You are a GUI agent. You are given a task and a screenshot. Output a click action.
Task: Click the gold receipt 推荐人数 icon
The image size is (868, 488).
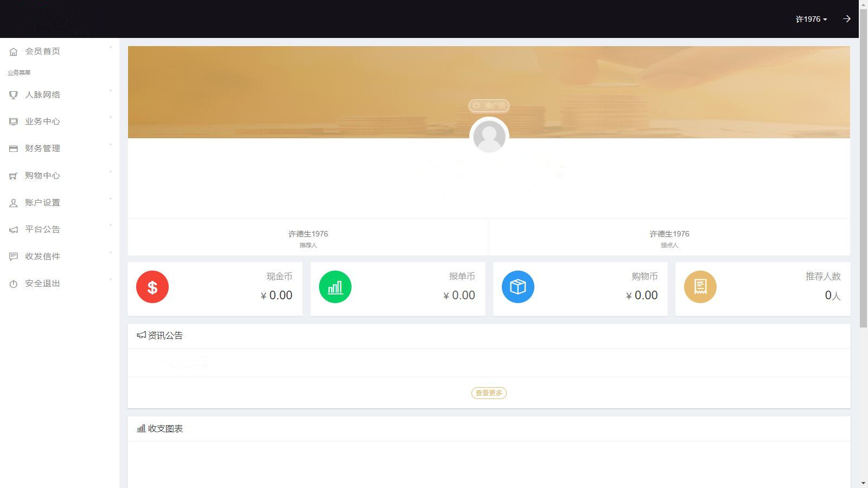pyautogui.click(x=700, y=287)
